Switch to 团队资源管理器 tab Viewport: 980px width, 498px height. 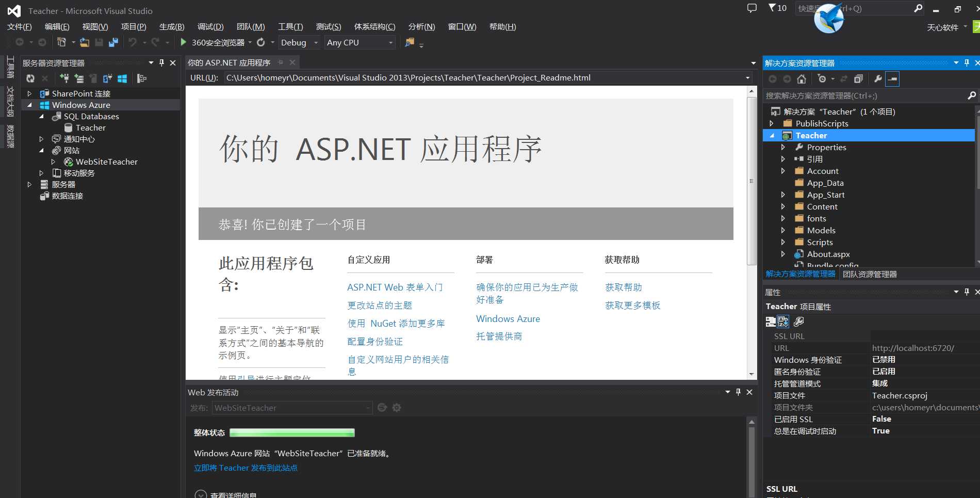point(870,274)
